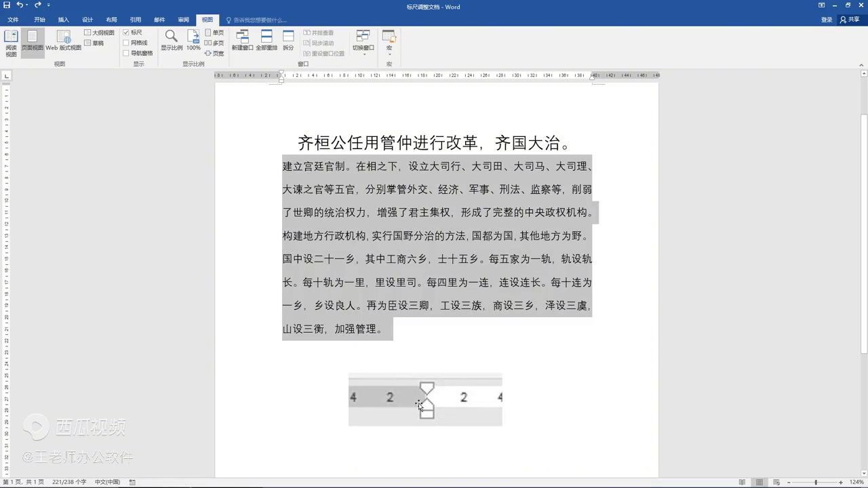Click the zoom slider handle
The height and width of the screenshot is (488, 868).
[x=816, y=482]
